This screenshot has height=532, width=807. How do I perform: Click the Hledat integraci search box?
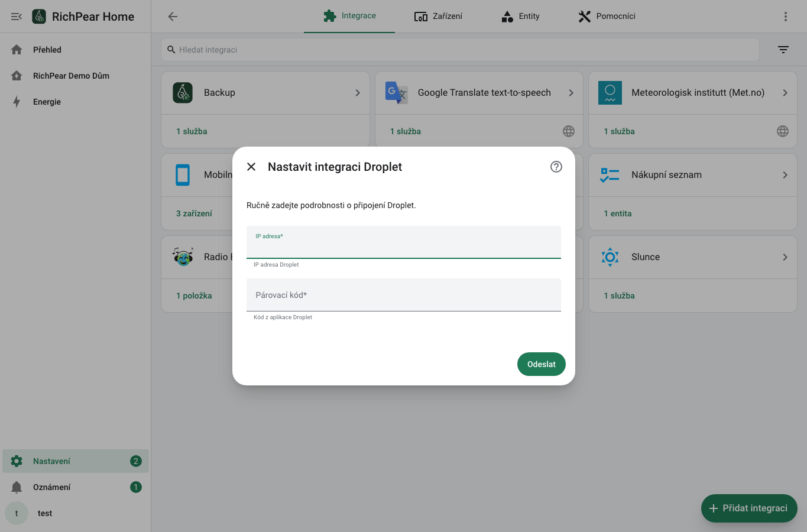[x=460, y=50]
